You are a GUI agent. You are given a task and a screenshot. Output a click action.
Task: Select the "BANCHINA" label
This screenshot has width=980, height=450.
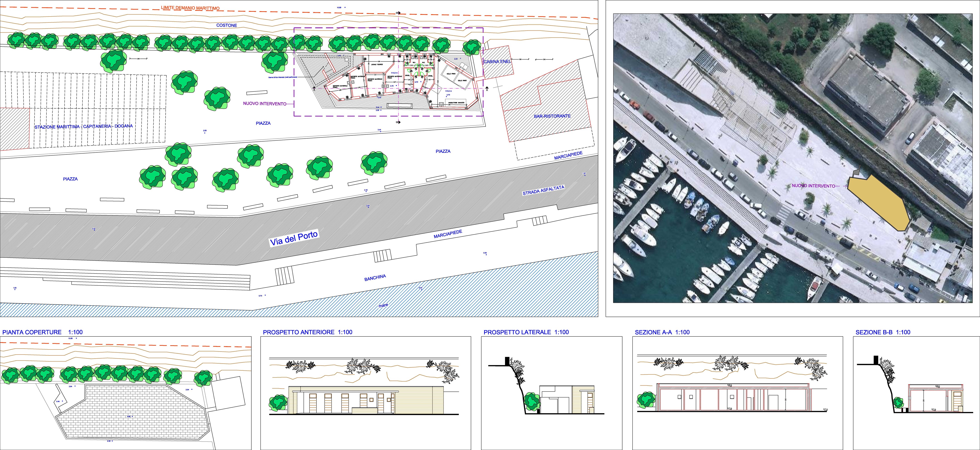pyautogui.click(x=375, y=278)
